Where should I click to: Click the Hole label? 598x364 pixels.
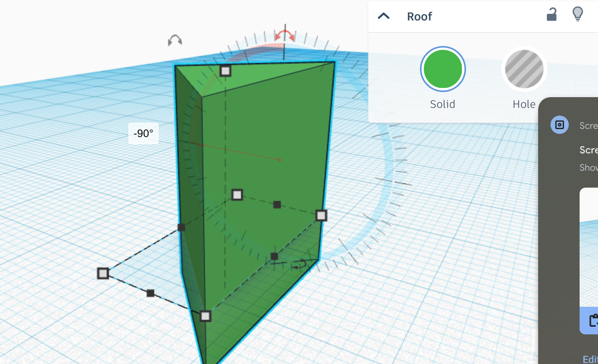[x=524, y=104]
